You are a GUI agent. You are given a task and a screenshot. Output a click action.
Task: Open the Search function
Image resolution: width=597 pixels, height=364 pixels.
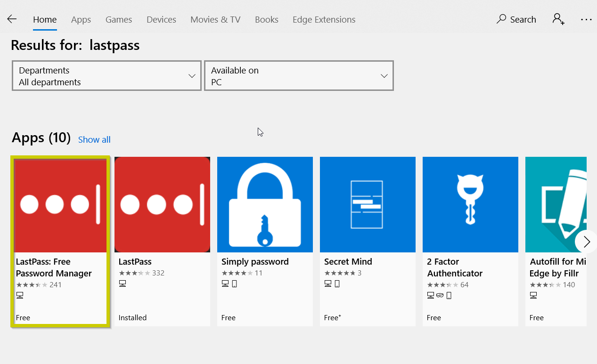pos(516,19)
